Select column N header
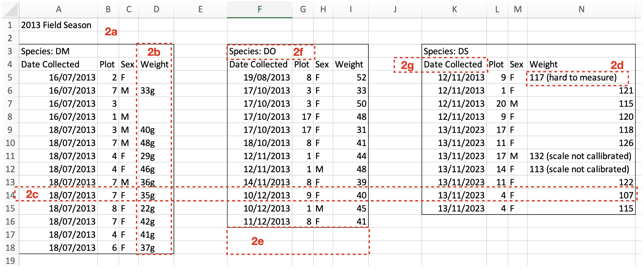This screenshot has width=644, height=272. [x=581, y=9]
